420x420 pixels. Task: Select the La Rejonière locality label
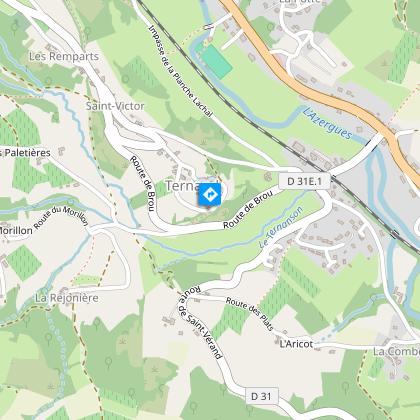coord(67,298)
